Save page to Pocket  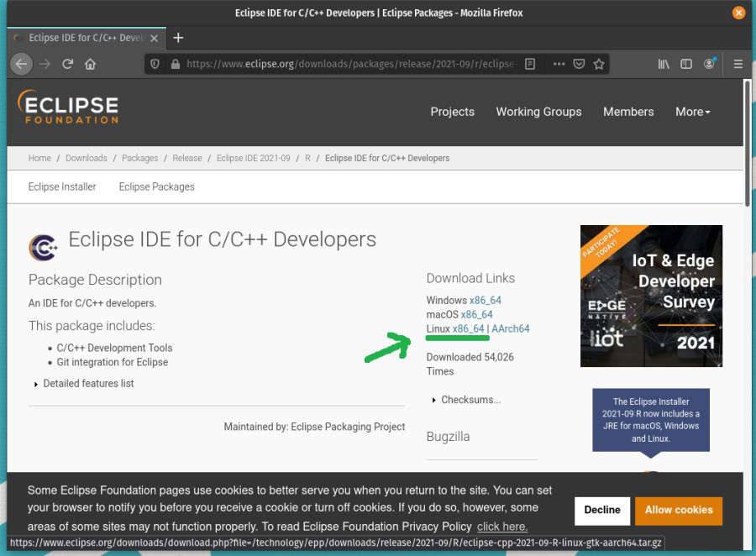click(x=579, y=64)
